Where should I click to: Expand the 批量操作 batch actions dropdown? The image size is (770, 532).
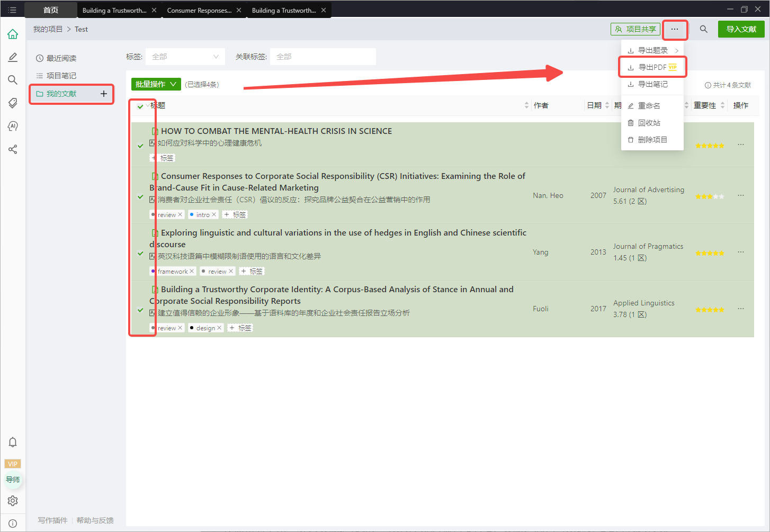[x=156, y=84]
